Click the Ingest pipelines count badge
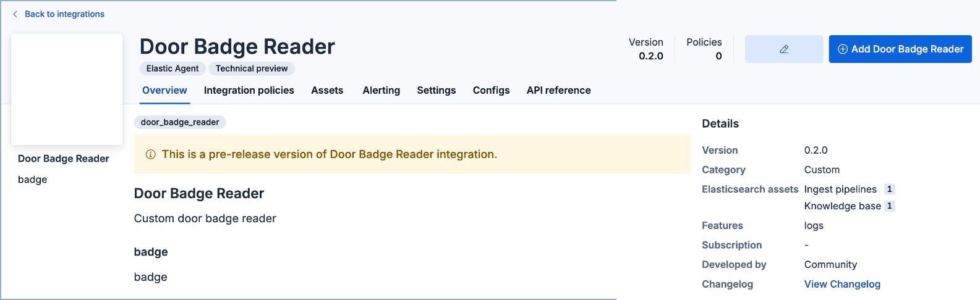The image size is (980, 300). click(889, 190)
